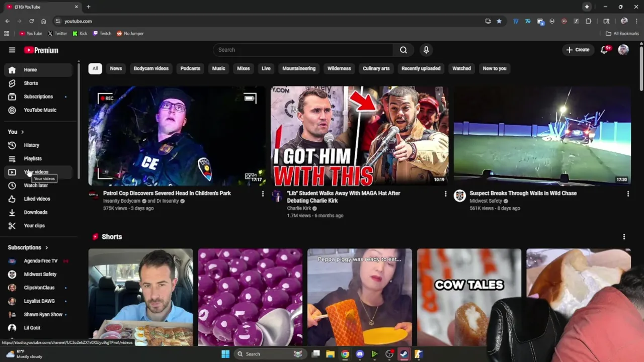Open the Peppa piggy short

(x=360, y=297)
